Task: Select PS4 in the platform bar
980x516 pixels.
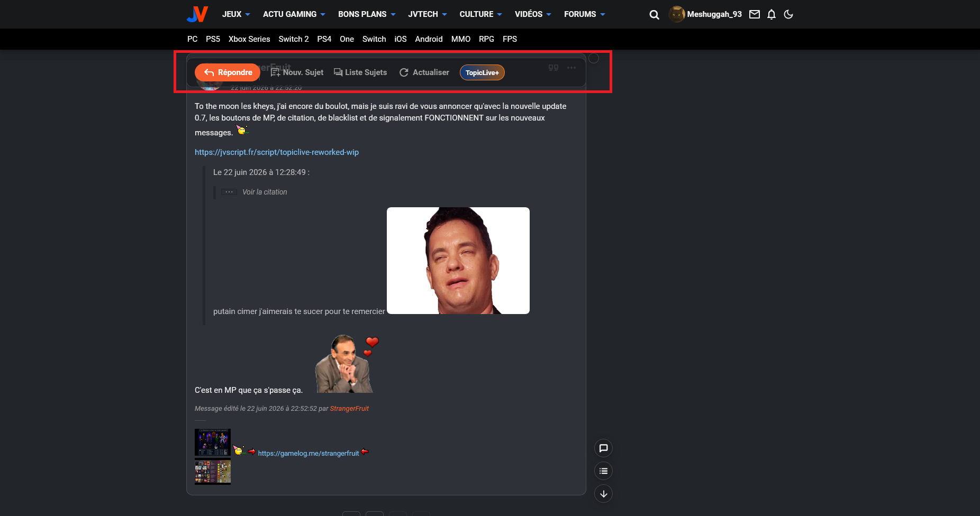Action: [x=324, y=39]
